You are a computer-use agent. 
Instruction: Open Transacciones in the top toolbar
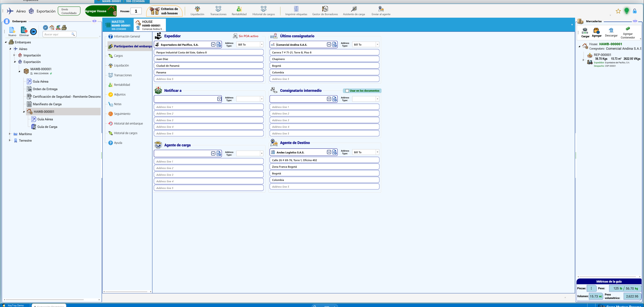(218, 11)
